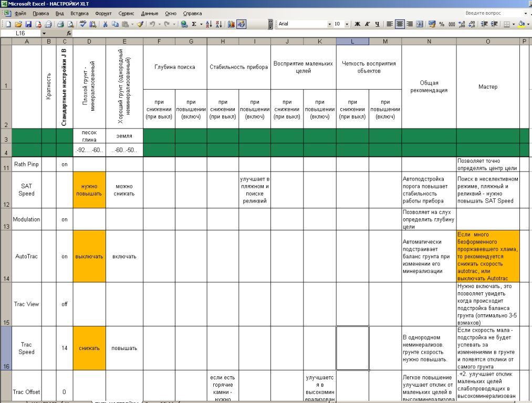
Task: Open the Данные menu
Action: pos(149,13)
